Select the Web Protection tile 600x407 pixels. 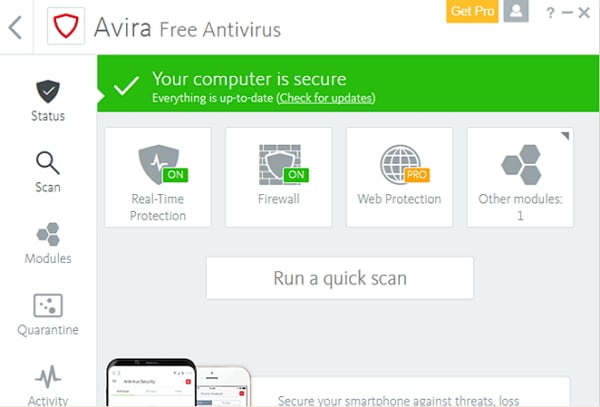399,177
